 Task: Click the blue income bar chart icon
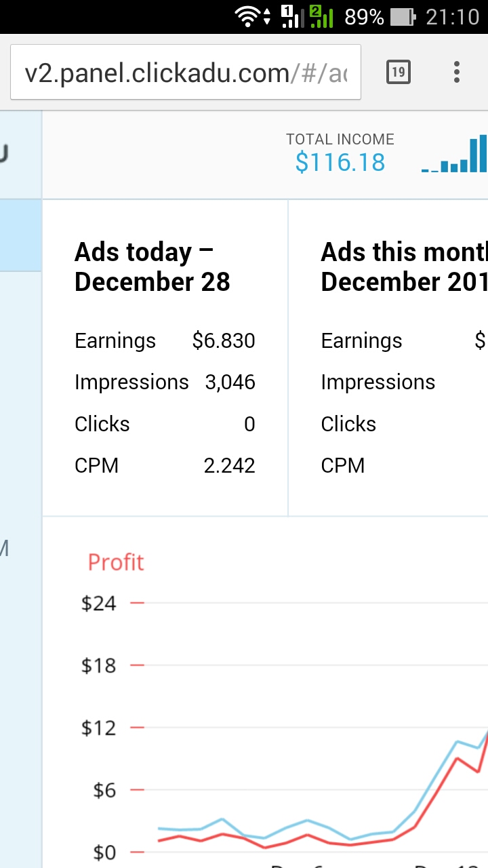[455, 155]
